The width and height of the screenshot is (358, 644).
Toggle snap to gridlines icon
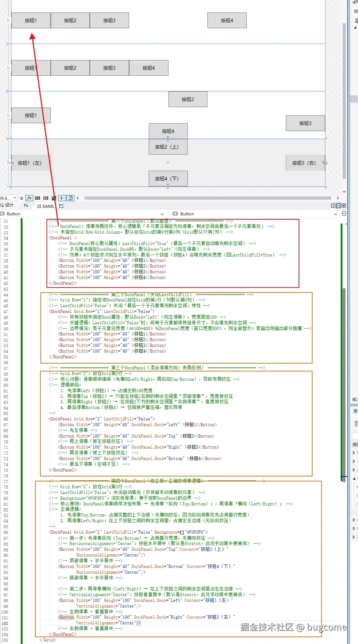pos(46,198)
